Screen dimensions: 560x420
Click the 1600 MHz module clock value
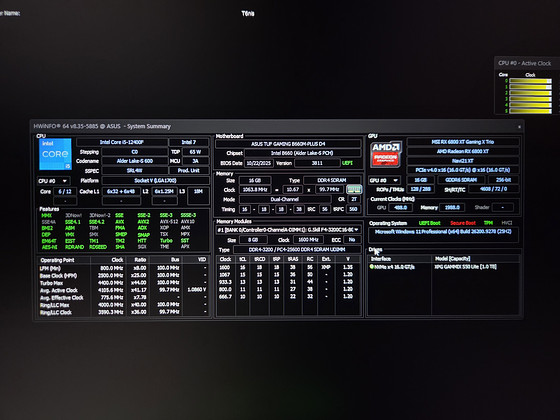308,240
